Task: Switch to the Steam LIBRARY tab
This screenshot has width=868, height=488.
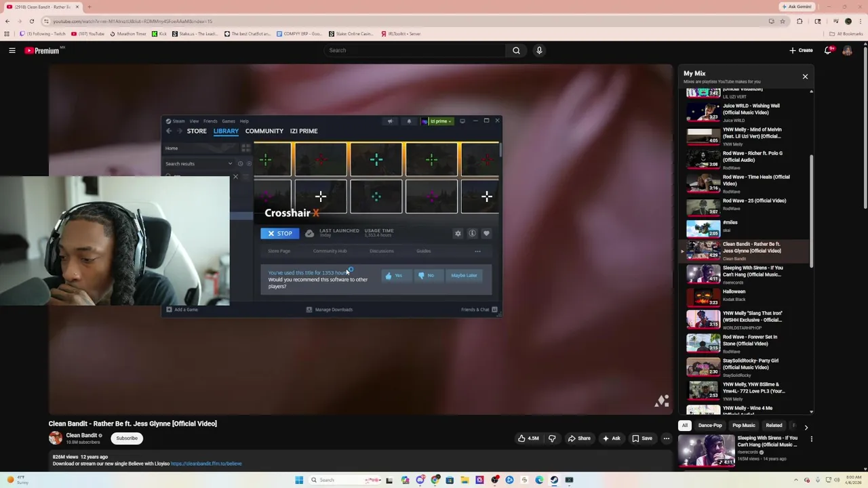Action: [226, 131]
